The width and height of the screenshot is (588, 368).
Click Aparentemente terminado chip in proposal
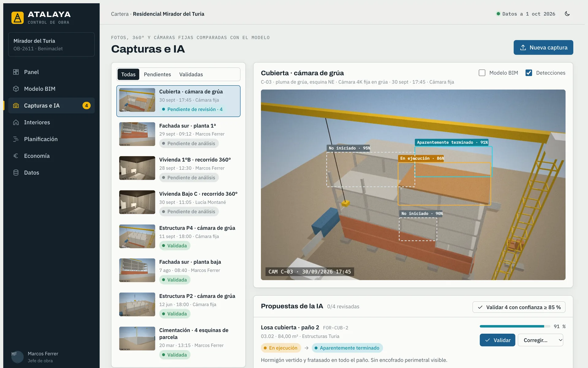pos(347,348)
